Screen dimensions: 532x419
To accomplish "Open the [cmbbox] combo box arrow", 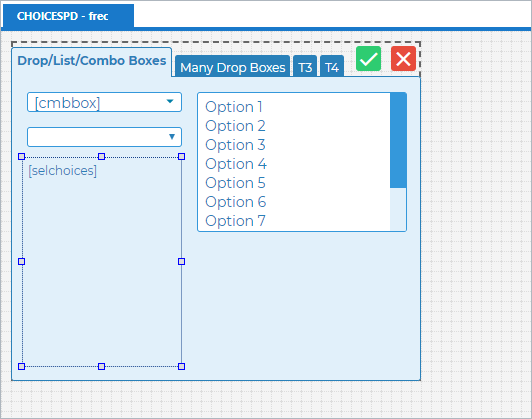I will tap(170, 101).
